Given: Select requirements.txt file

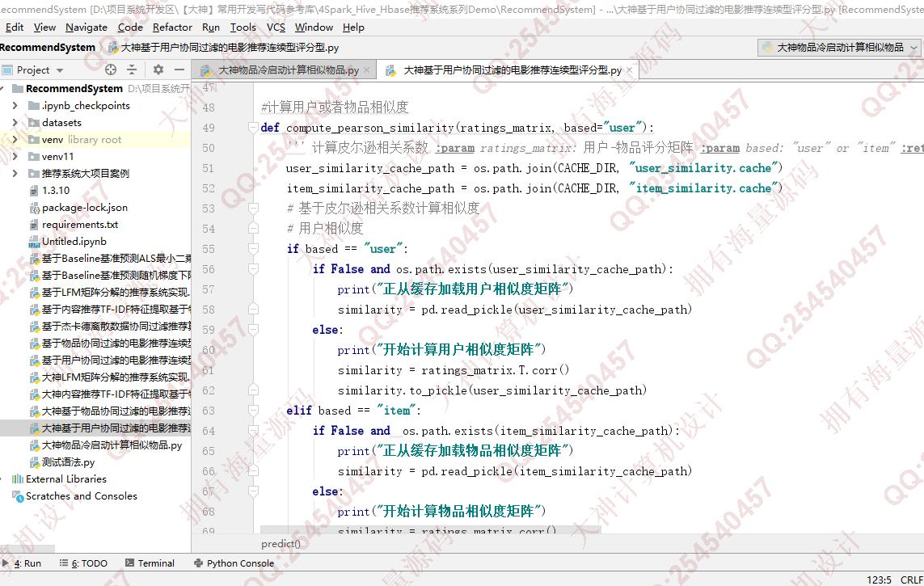Looking at the screenshot, I should 79,225.
